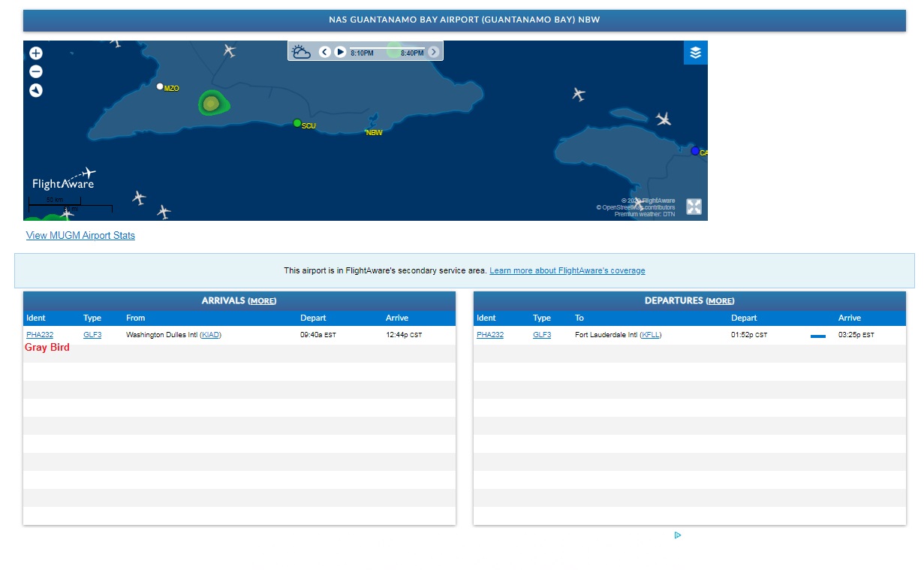Open the AdChoices triangle icon
The height and width of the screenshot is (570, 924).
(x=678, y=535)
